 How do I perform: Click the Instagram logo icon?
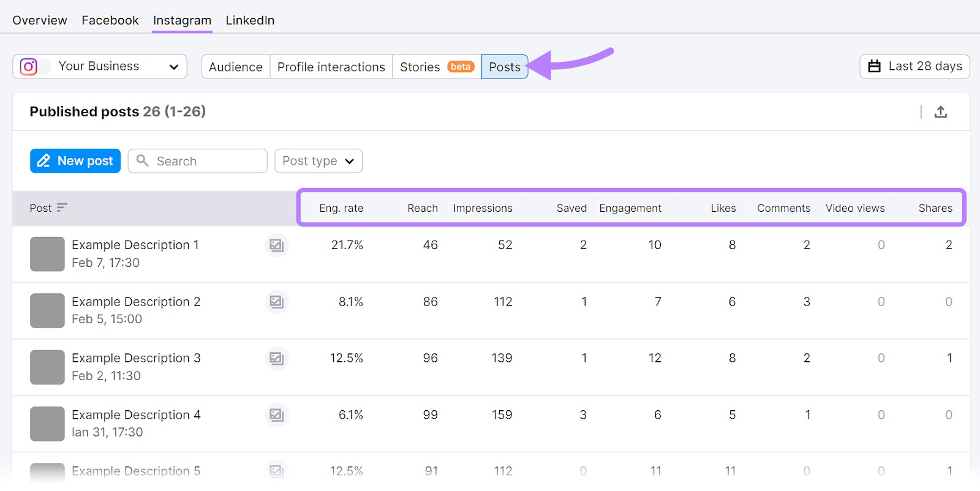click(29, 67)
